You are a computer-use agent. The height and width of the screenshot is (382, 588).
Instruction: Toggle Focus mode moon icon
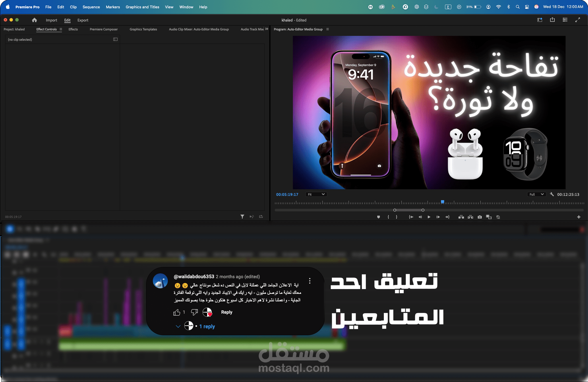coord(436,7)
